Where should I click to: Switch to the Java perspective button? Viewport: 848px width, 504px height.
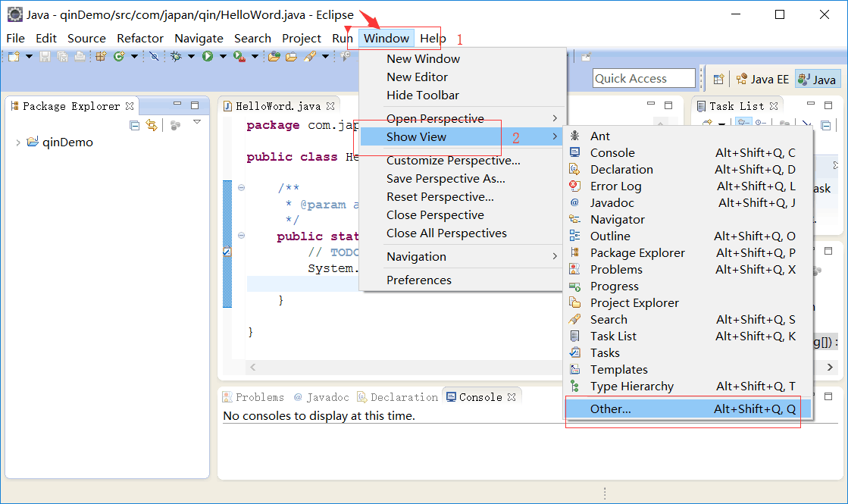click(x=817, y=80)
